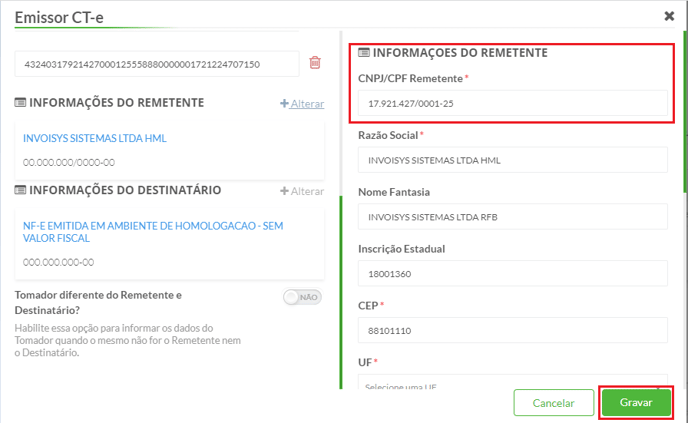Screen dimensions: 688x423
Task: Click Alterar link for remetente information
Action: (x=307, y=104)
